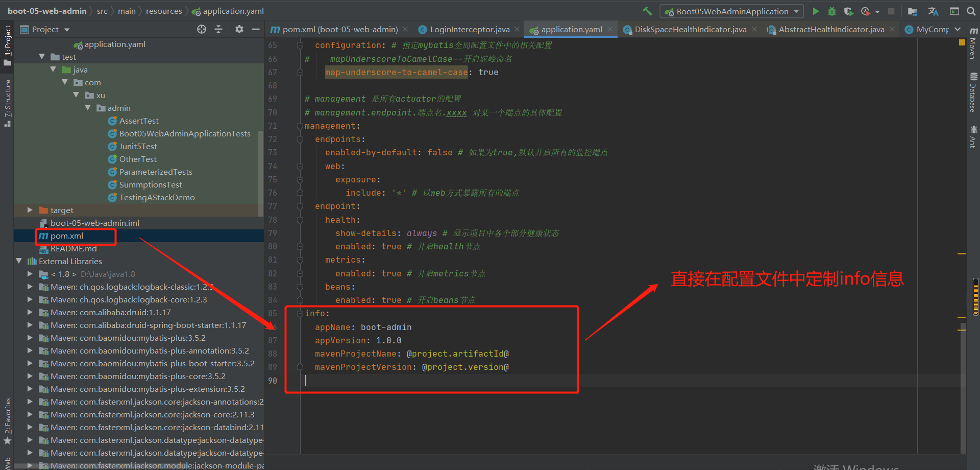Close the application.yaml tab
The width and height of the screenshot is (980, 470).
(x=610, y=30)
